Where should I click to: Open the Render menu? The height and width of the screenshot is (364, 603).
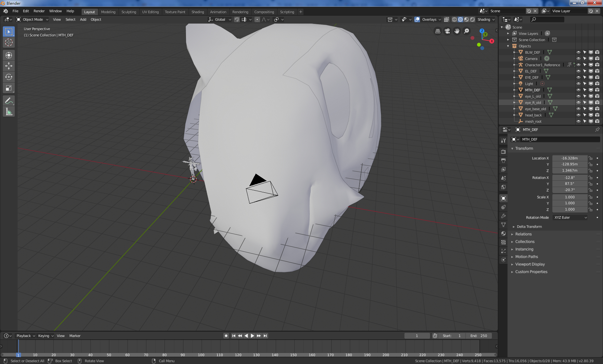(x=39, y=11)
